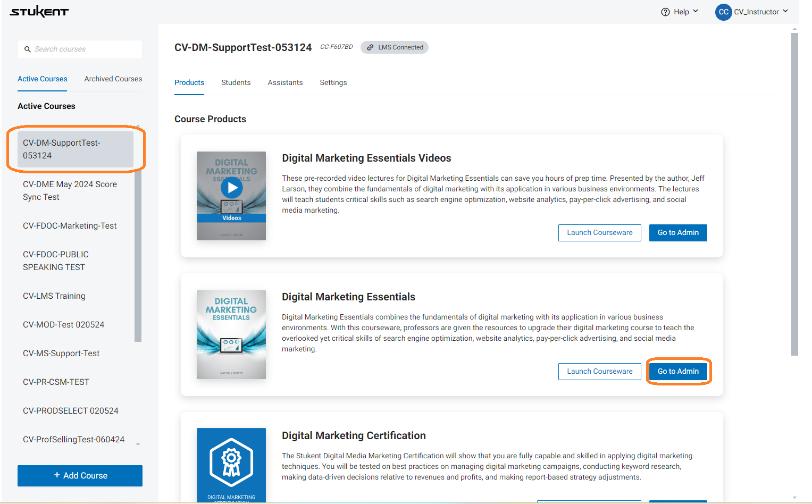Play the Digital Marketing Essentials Videos thumbnail
Viewport: 812px width, 504px height.
[231, 188]
